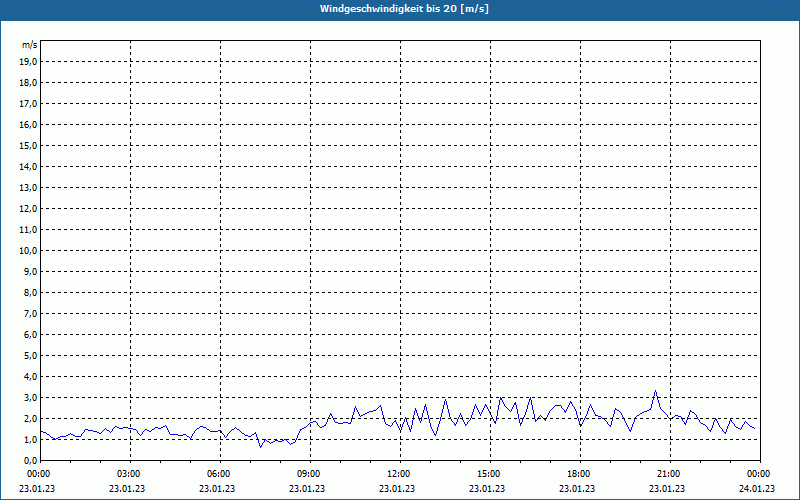Click the 1,0 y-axis tick label

click(31, 439)
